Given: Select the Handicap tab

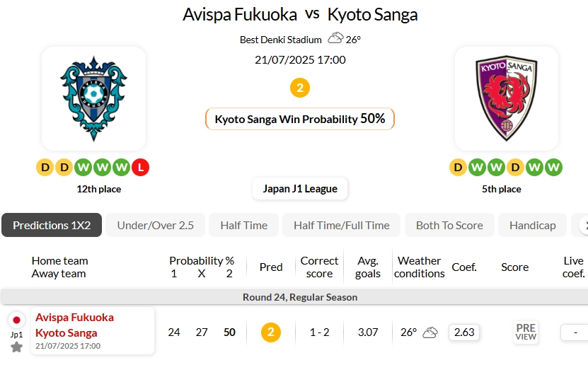Looking at the screenshot, I should click(x=532, y=225).
